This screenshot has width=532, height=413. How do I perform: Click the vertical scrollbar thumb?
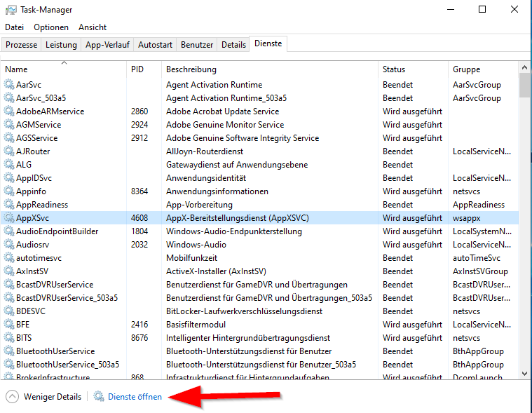click(524, 85)
